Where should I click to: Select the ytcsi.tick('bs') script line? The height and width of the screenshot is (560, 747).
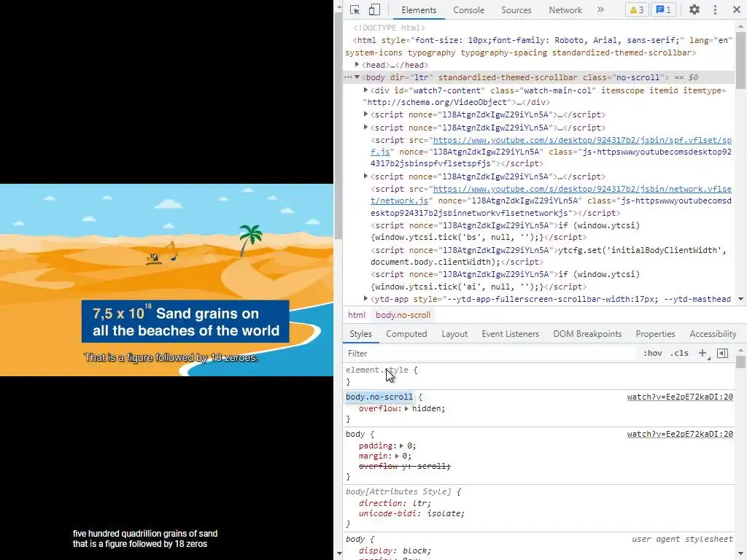[505, 231]
